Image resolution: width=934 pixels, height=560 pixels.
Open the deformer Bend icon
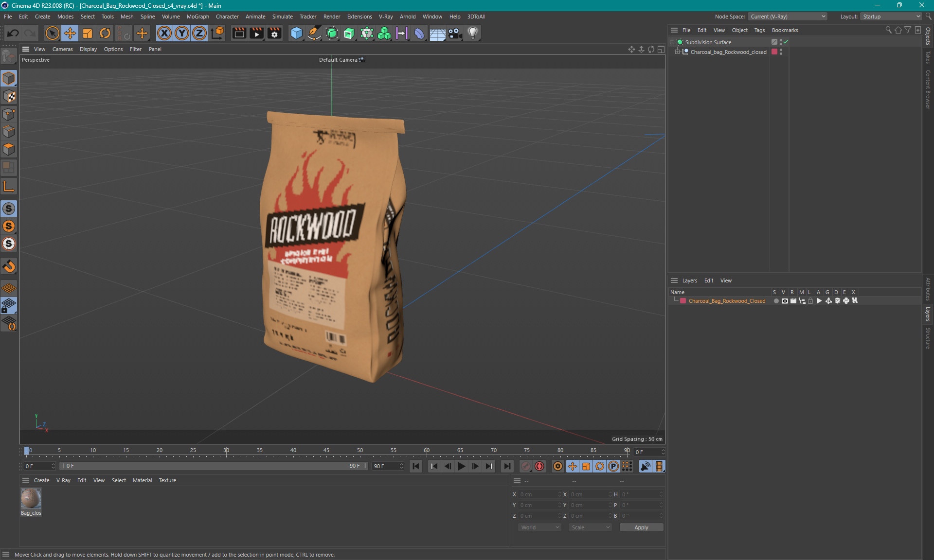(419, 33)
